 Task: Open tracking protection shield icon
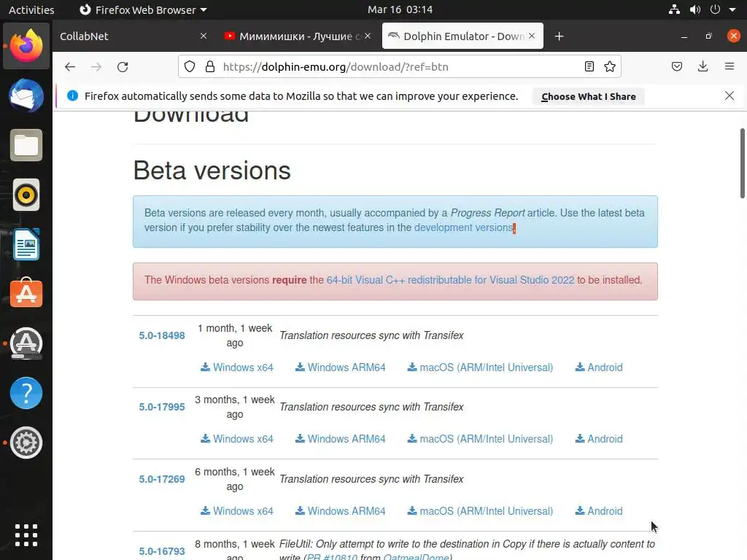(x=190, y=66)
